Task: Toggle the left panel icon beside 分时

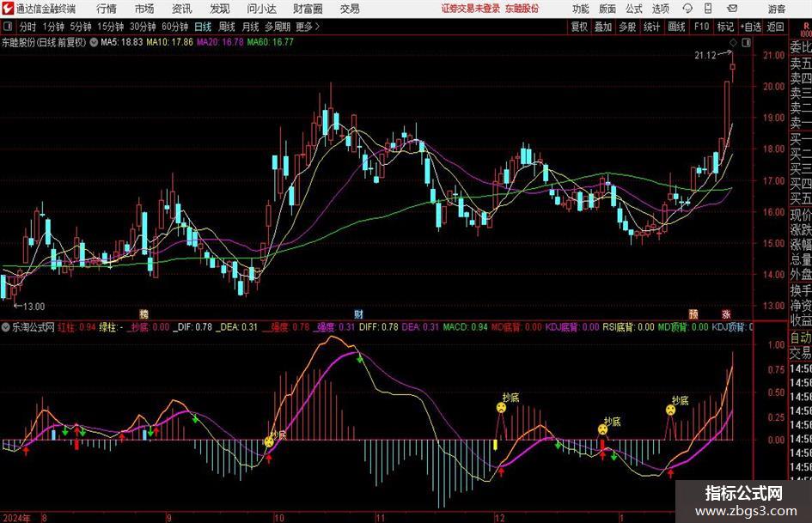Action: (8, 27)
